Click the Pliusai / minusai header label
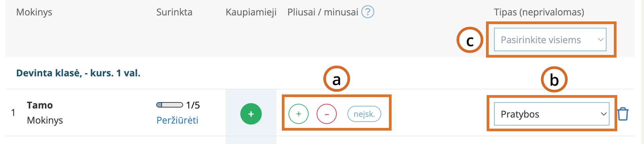Screen dimensions: 644x144 322,12
